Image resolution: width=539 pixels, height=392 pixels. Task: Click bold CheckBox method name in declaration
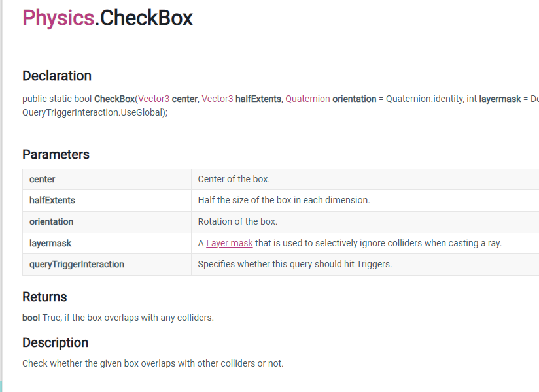114,99
